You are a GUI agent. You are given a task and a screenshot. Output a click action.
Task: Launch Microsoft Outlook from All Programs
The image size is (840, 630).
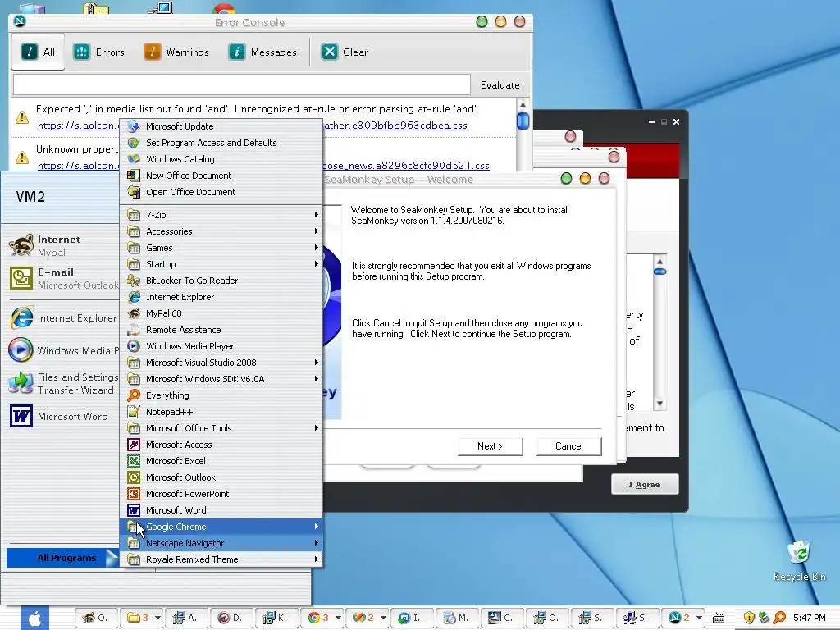(x=221, y=477)
